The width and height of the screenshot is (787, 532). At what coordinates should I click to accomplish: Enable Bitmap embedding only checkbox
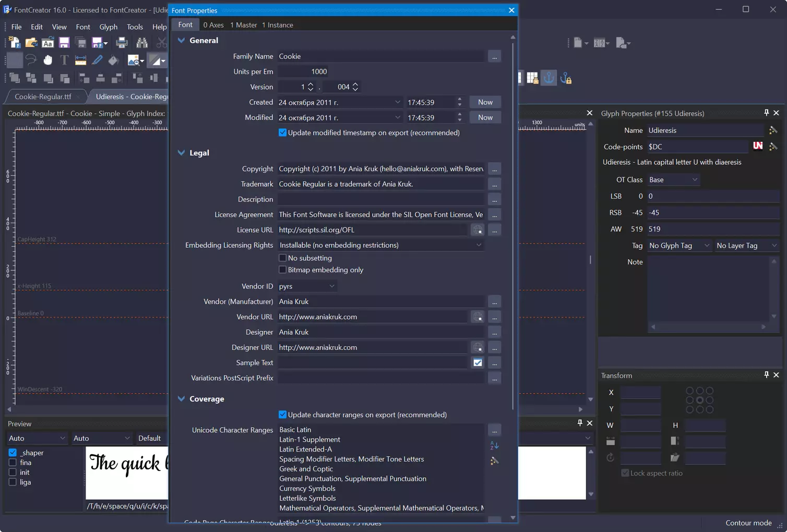point(282,270)
